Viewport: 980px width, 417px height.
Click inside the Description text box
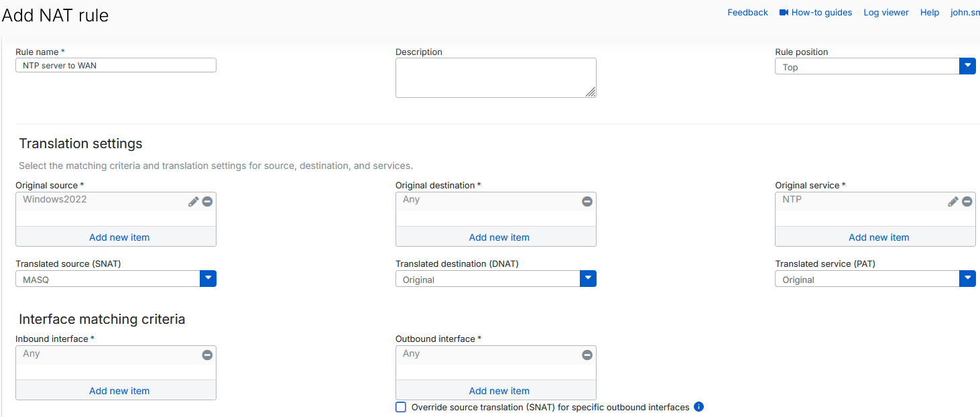click(x=495, y=77)
